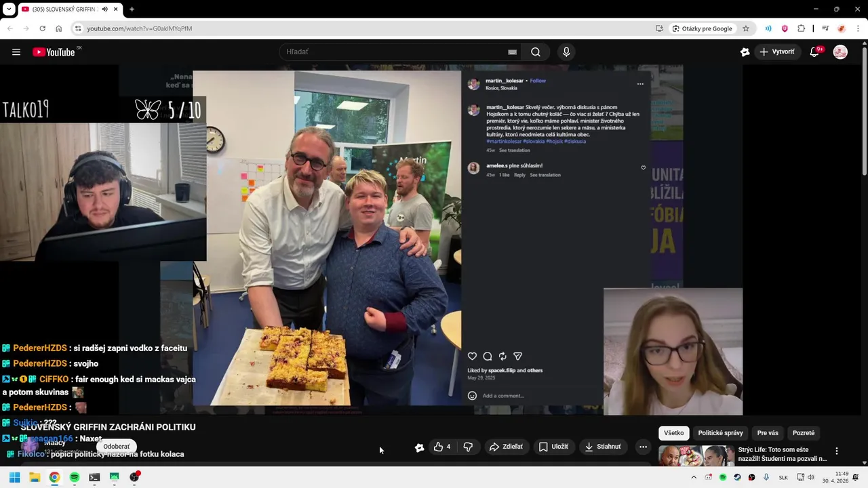
Task: Open the Chrome Extensions puzzle icon
Action: pos(802,28)
